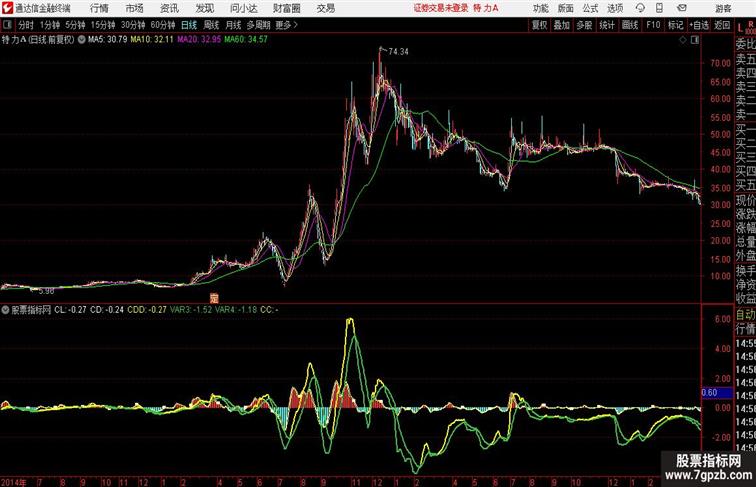Expand the 更多 periods list
This screenshot has height=487, width=756.
(286, 25)
